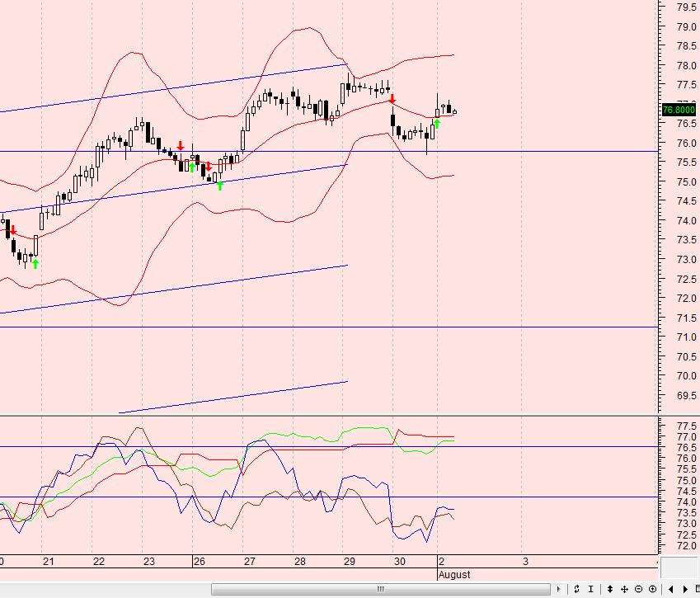Viewport: 700px width, 598px height.
Task: Click the green arrow at the 75.0 low
Action: [220, 186]
